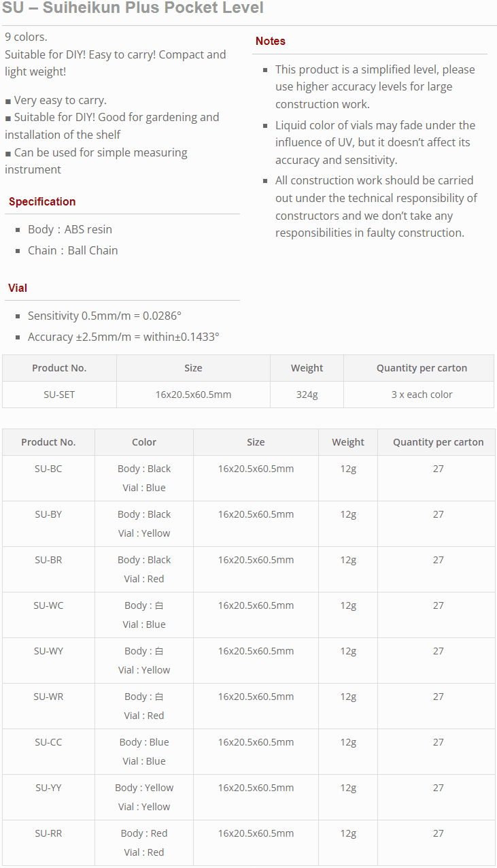497x868 pixels.
Task: Select the SU-BC product number
Action: coord(48,469)
